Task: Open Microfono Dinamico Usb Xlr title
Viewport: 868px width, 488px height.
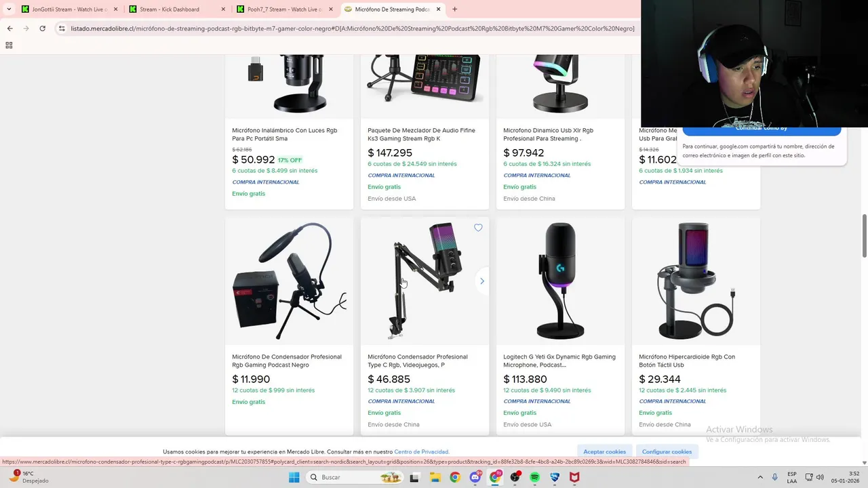Action: 548,134
